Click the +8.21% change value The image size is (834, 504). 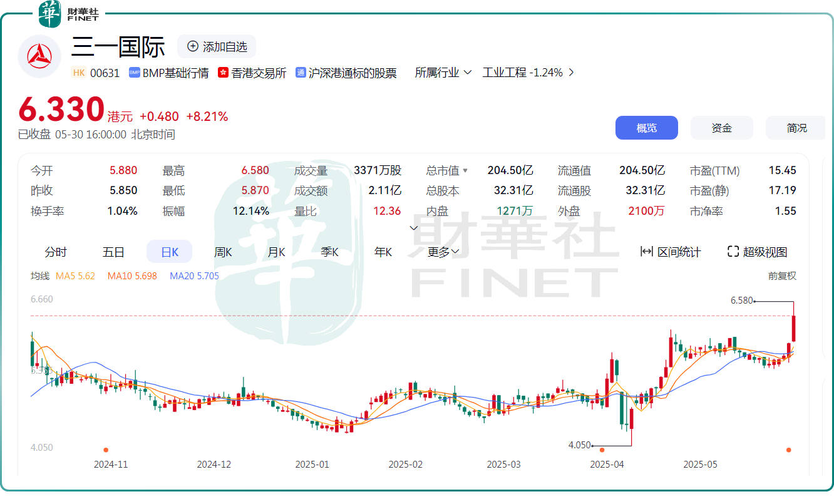coord(207,116)
